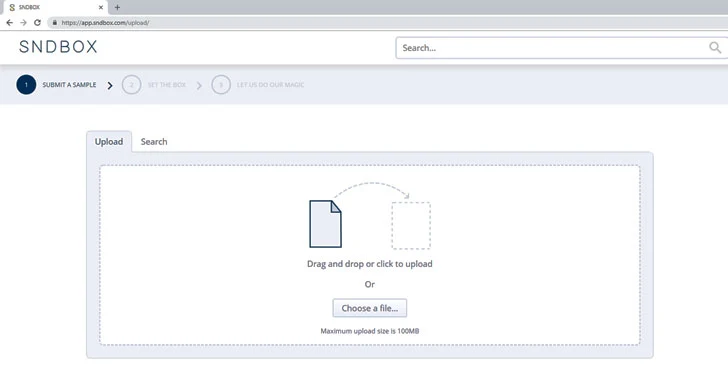This screenshot has height=380, width=728.
Task: Select step 1 circle Submit a Sample
Action: pyautogui.click(x=26, y=85)
